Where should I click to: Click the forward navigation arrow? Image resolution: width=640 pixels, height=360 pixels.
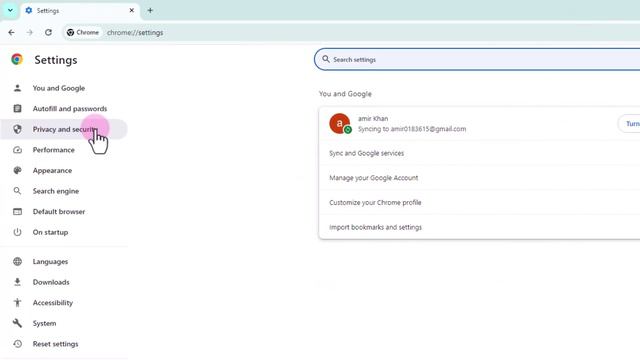(x=30, y=32)
